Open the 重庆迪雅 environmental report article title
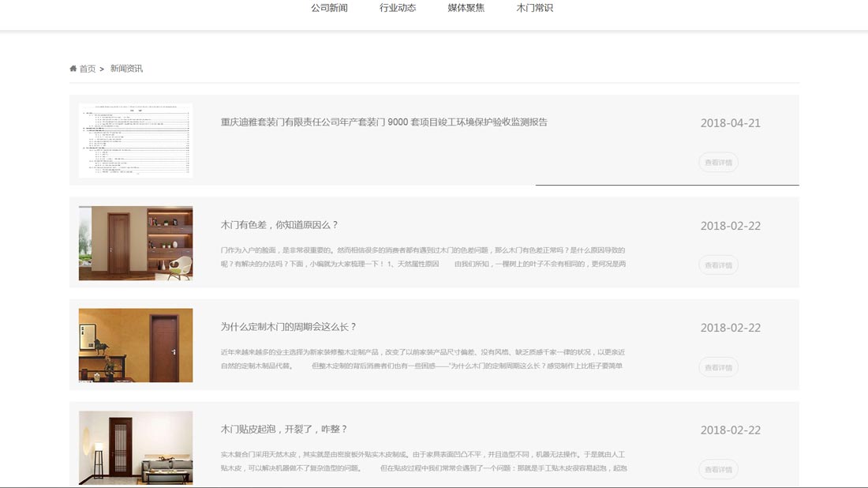This screenshot has width=868, height=488. [x=384, y=122]
